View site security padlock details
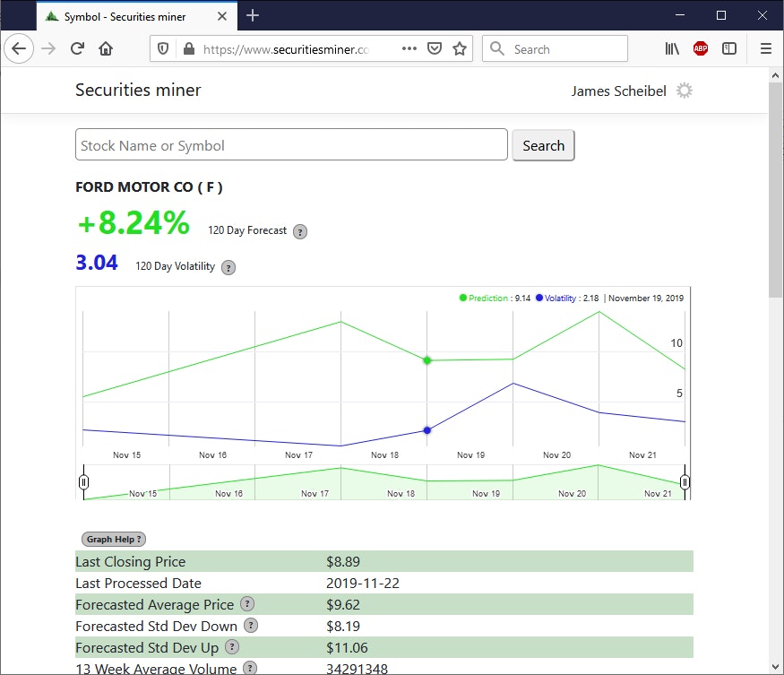784x675 pixels. pos(188,48)
